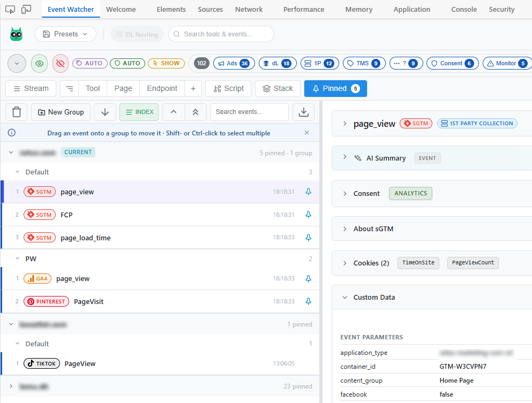Unpin the Pinterest PageVisit event
Screen dimensions: 532x403
click(x=309, y=301)
